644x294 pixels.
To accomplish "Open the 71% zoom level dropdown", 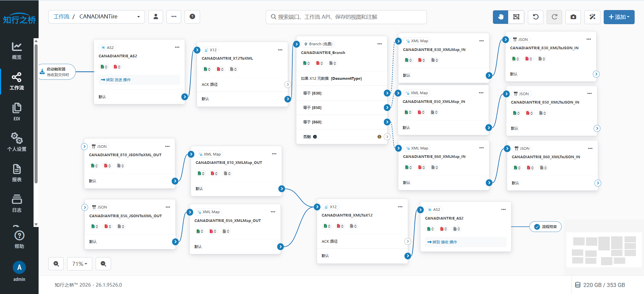I will (80, 264).
